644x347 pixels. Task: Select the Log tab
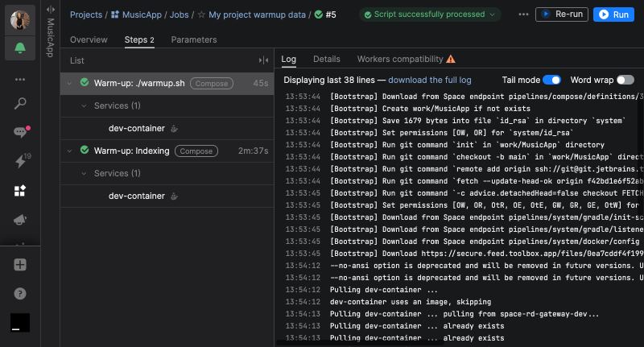[289, 59]
